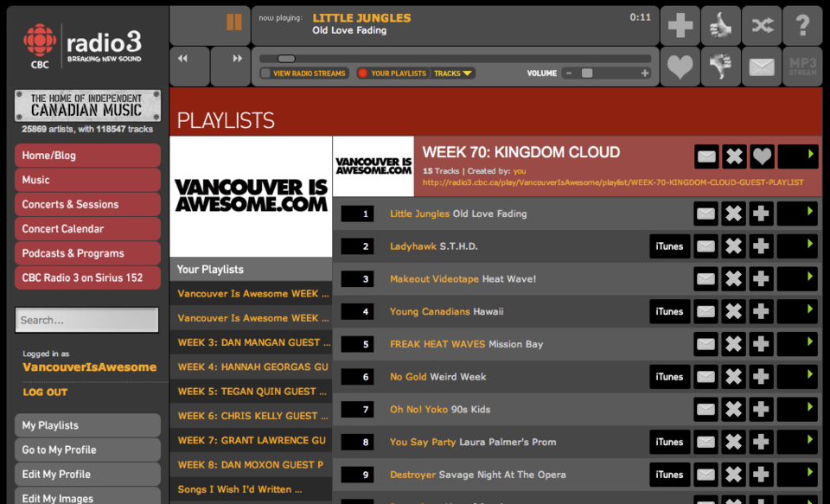The image size is (830, 504).
Task: Remove Little Jungles from the playlist
Action: click(x=733, y=214)
